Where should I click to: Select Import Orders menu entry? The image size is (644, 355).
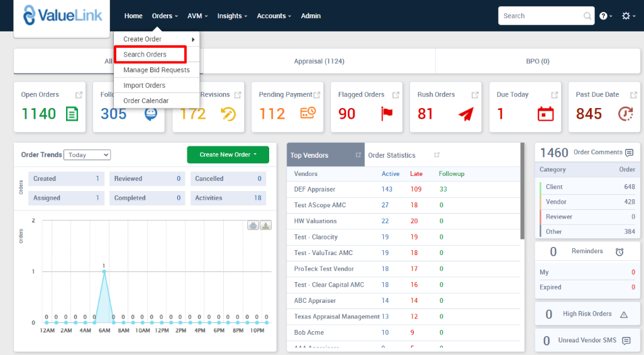point(157,85)
